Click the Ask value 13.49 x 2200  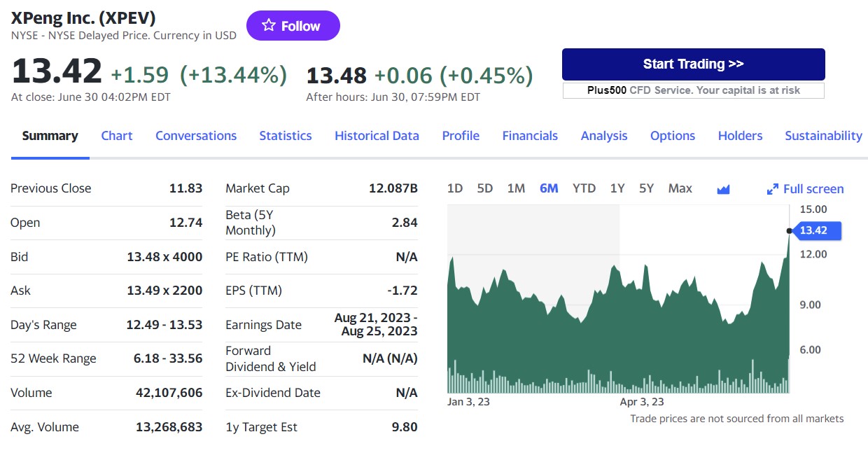(x=164, y=291)
